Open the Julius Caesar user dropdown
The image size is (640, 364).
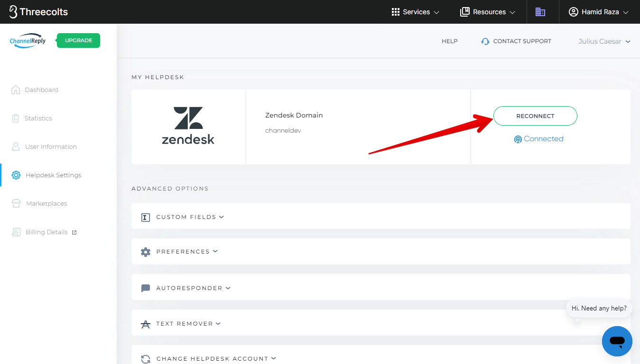click(604, 41)
